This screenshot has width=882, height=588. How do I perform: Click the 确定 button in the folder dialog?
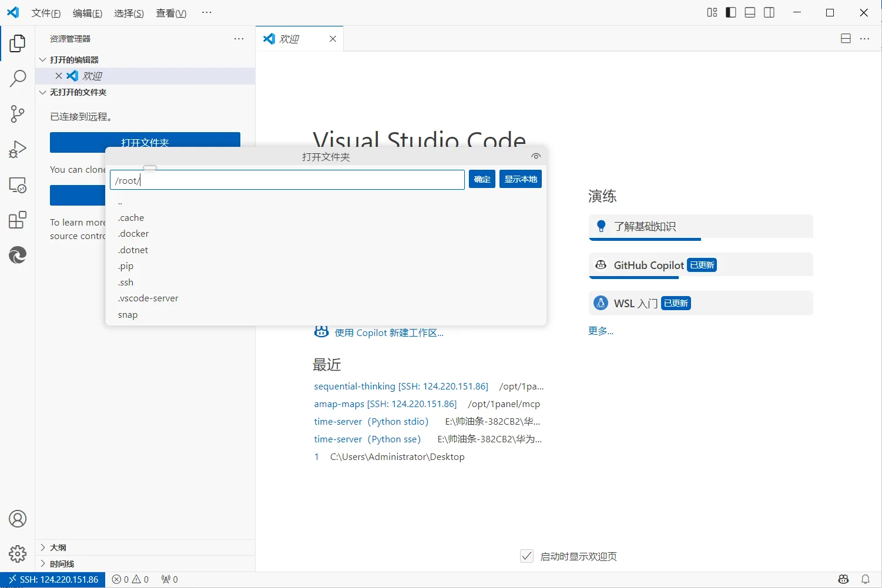point(481,179)
